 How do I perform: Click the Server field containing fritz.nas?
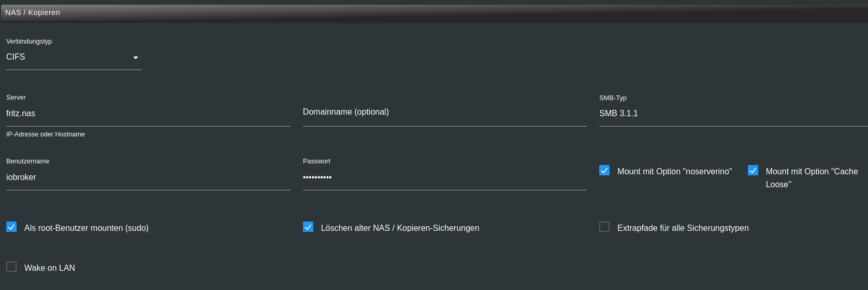(148, 114)
